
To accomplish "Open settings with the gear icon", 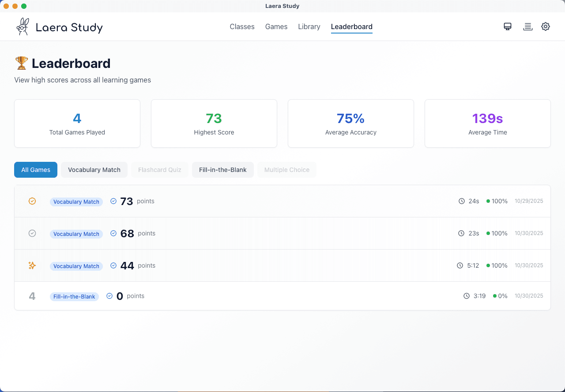I will click(545, 26).
